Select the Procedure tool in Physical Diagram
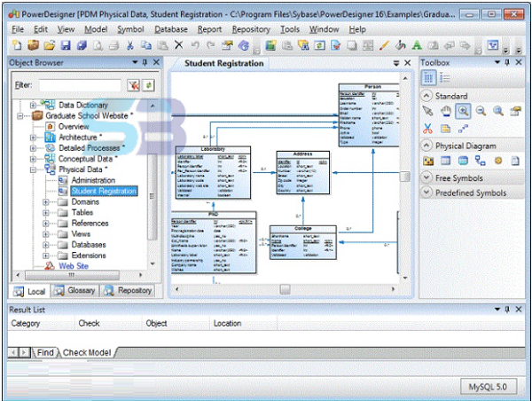The image size is (532, 401). point(498,161)
